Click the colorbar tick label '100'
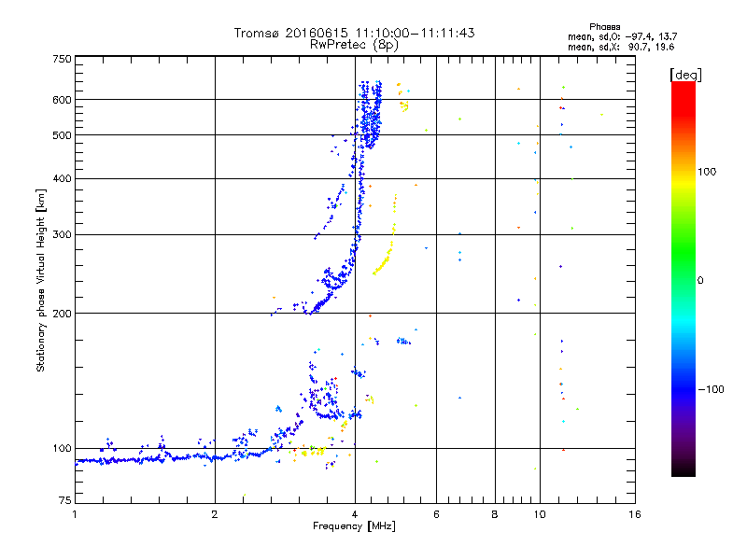This screenshot has width=747, height=560. point(707,172)
